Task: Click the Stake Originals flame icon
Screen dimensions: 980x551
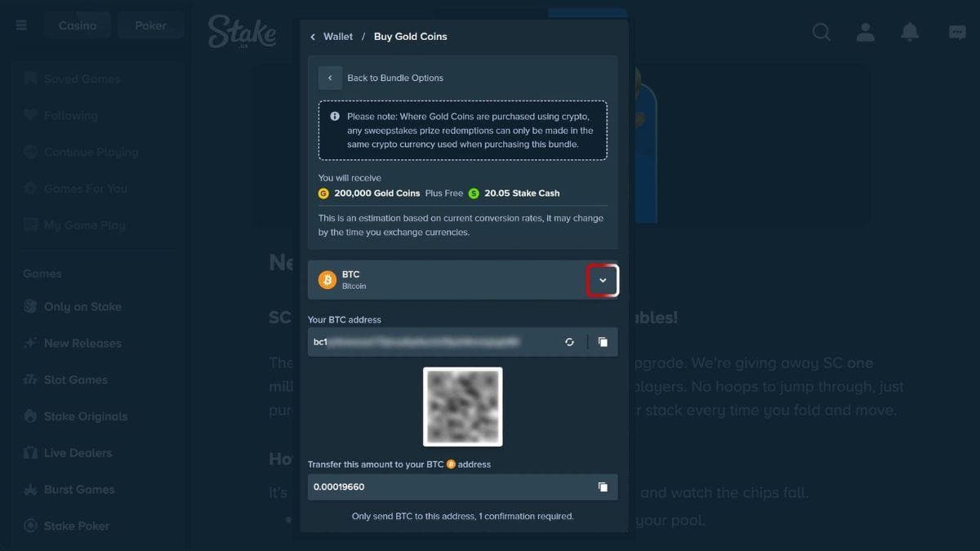Action: pos(30,416)
